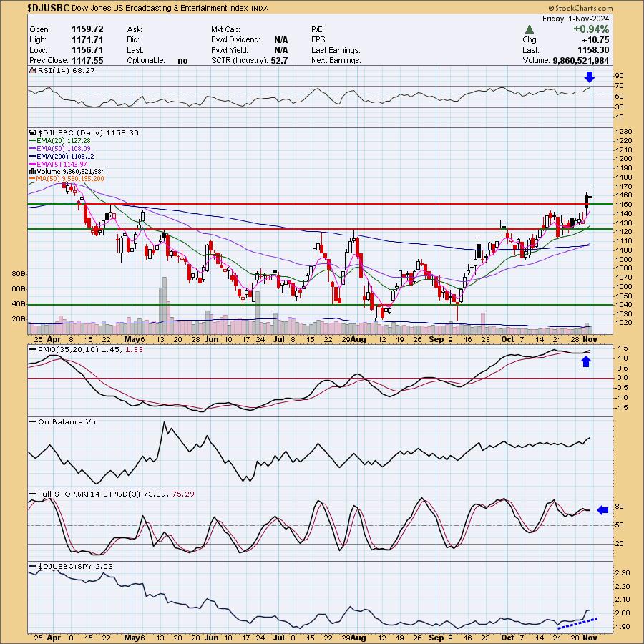The height and width of the screenshot is (644, 644).
Task: Click the May label on the bottom date axis
Action: click(x=132, y=638)
